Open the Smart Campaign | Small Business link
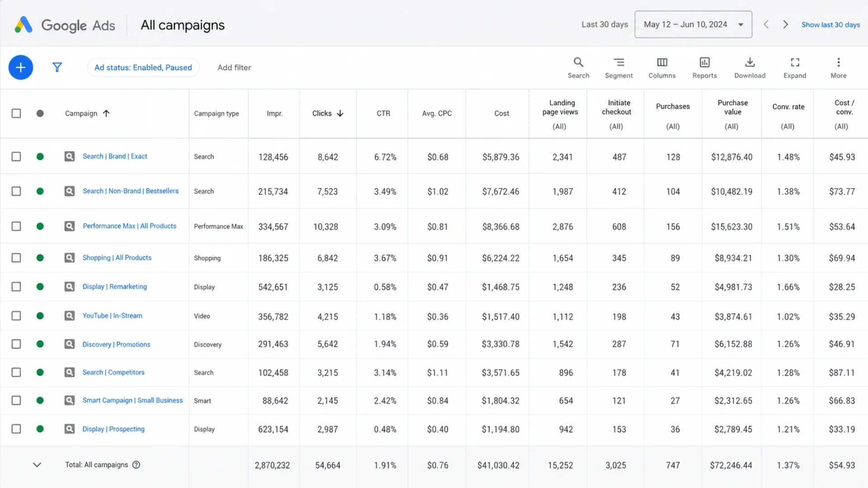The height and width of the screenshot is (488, 868). 132,400
